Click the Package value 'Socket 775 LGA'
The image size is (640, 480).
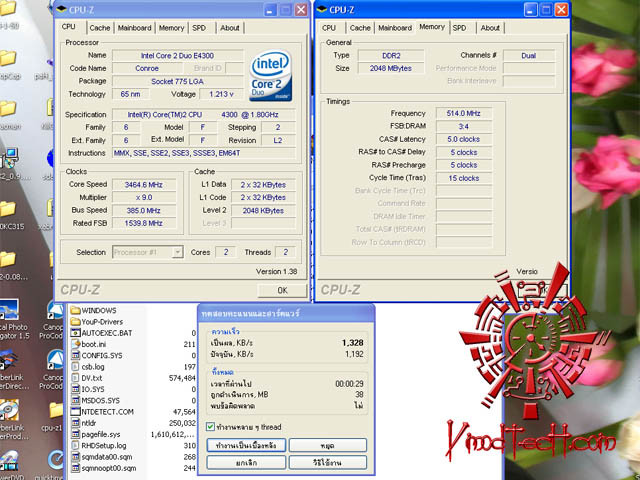pyautogui.click(x=178, y=81)
